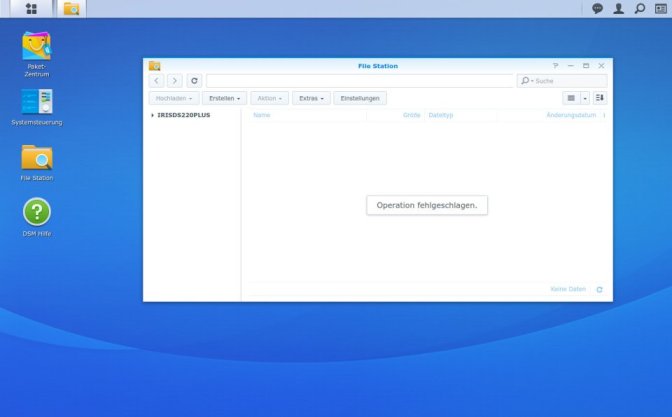This screenshot has height=417, width=672.
Task: Open Systemsteuerung desktop icon
Action: (37, 107)
